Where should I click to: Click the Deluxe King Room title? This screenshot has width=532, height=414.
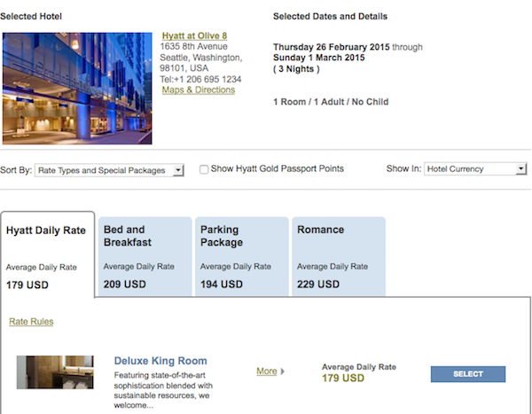click(160, 361)
